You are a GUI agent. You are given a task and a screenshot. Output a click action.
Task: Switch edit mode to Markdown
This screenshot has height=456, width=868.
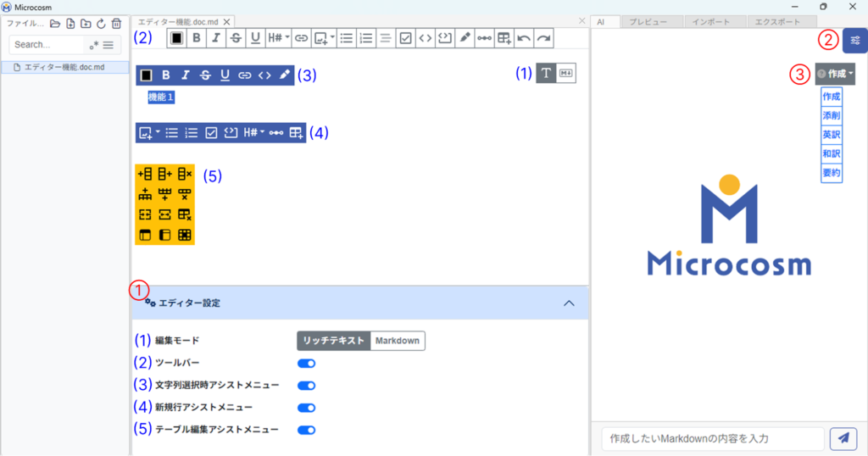coord(398,341)
